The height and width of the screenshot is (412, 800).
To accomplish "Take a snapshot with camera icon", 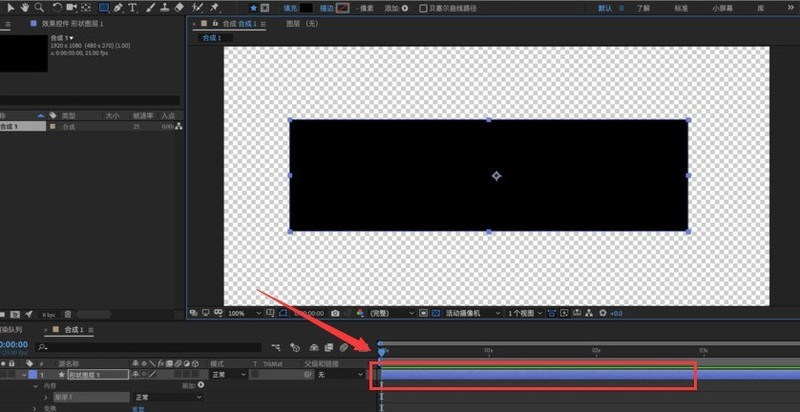I will (x=335, y=313).
